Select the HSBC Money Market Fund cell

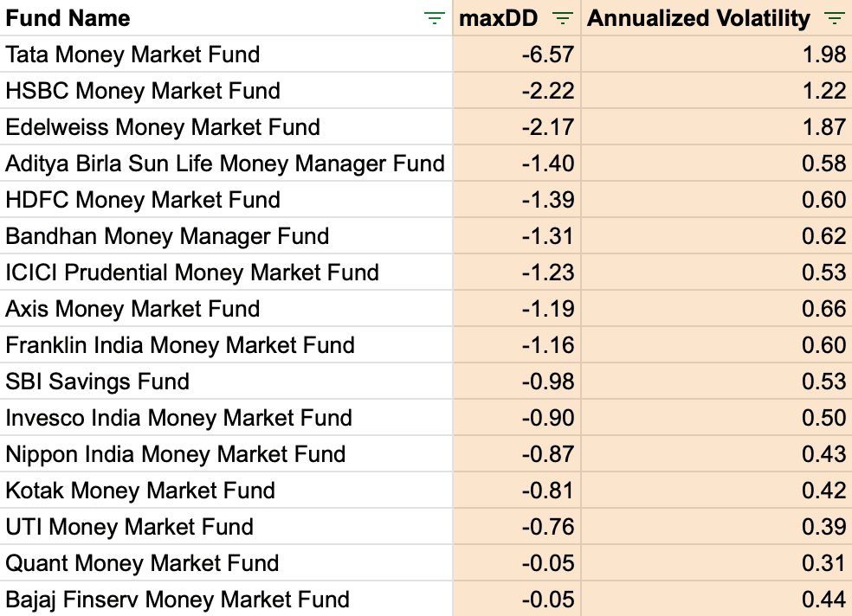click(143, 91)
